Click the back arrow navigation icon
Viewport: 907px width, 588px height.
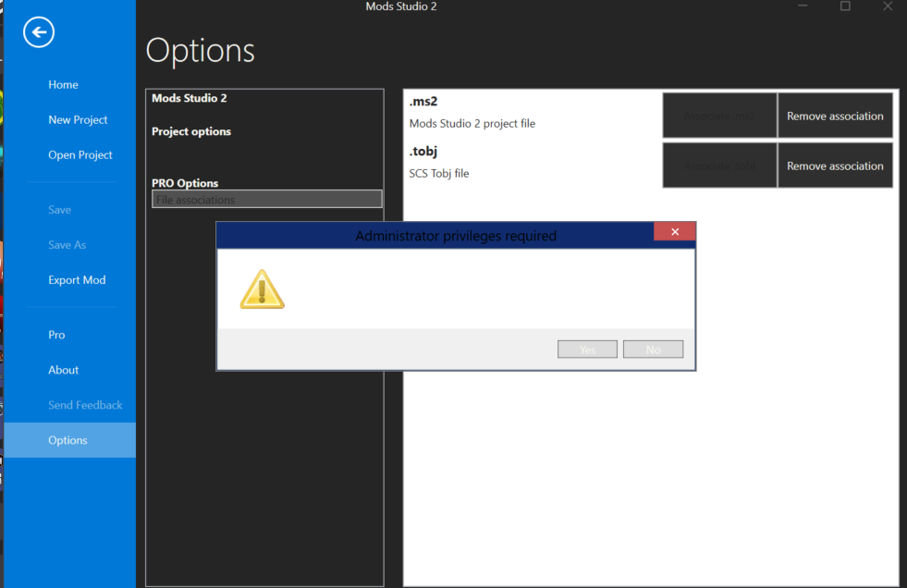[38, 32]
